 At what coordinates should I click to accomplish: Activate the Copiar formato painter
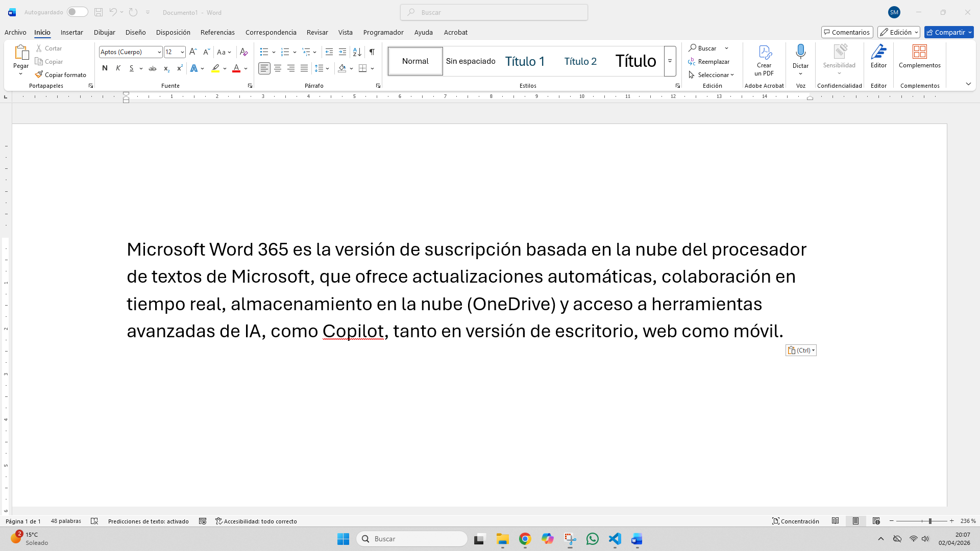point(61,74)
